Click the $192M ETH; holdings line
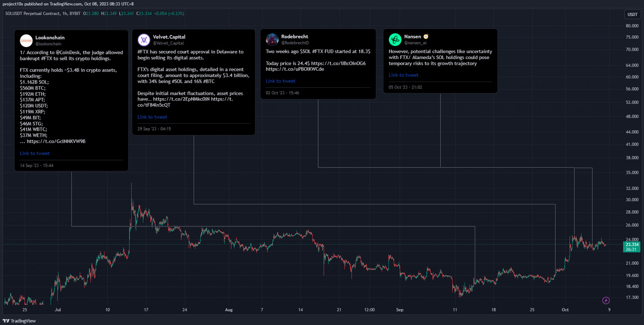The height and width of the screenshot is (325, 644). [33, 94]
